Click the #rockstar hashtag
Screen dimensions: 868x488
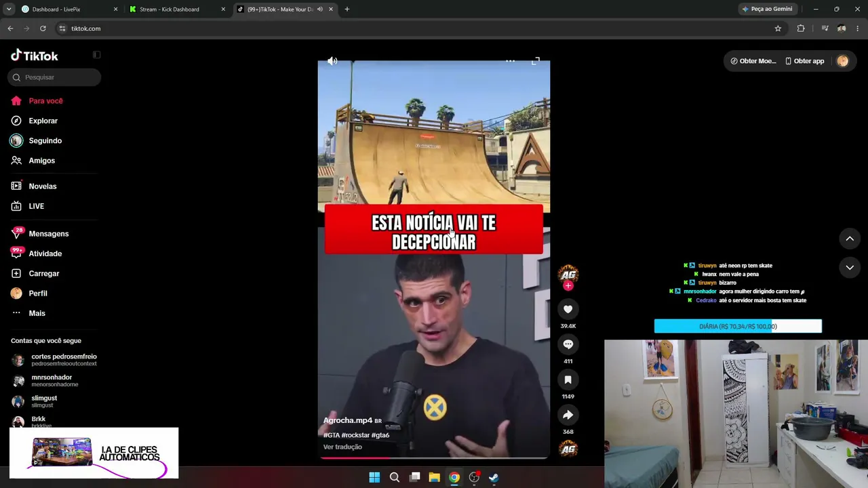[355, 435]
